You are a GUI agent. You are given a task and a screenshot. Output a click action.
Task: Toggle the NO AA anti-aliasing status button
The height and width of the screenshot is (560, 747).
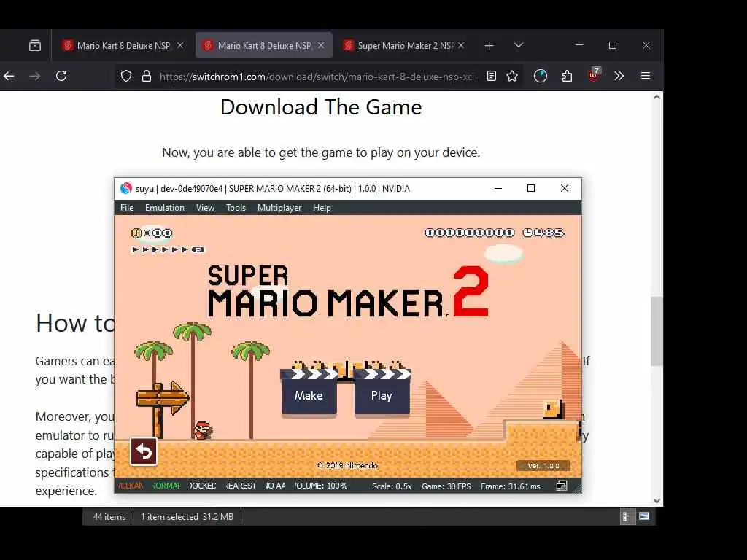click(x=275, y=486)
